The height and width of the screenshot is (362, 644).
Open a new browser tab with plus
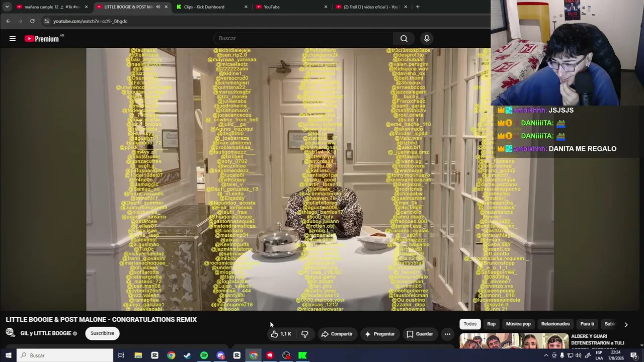418,7
